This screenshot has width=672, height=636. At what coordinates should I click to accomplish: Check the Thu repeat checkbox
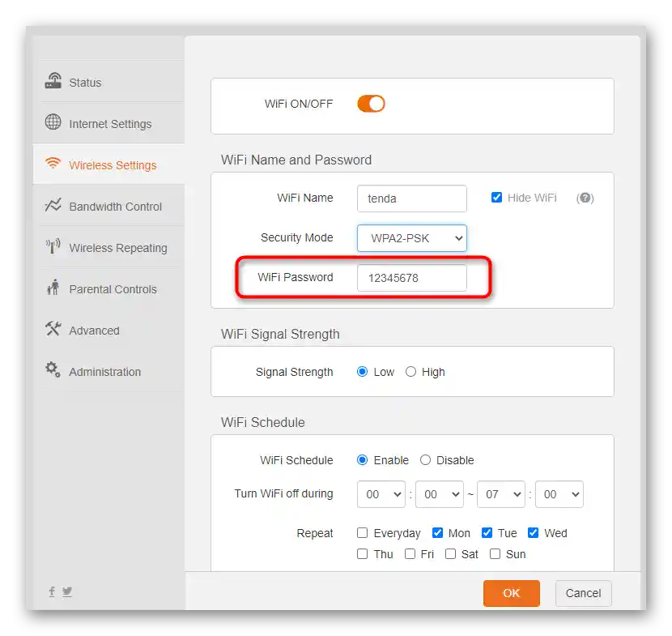coord(362,553)
